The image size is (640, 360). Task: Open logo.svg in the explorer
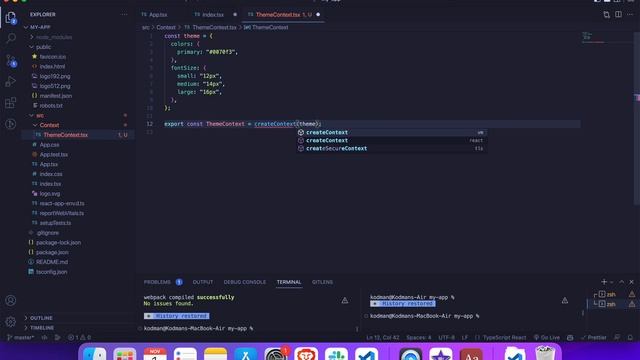pos(50,194)
